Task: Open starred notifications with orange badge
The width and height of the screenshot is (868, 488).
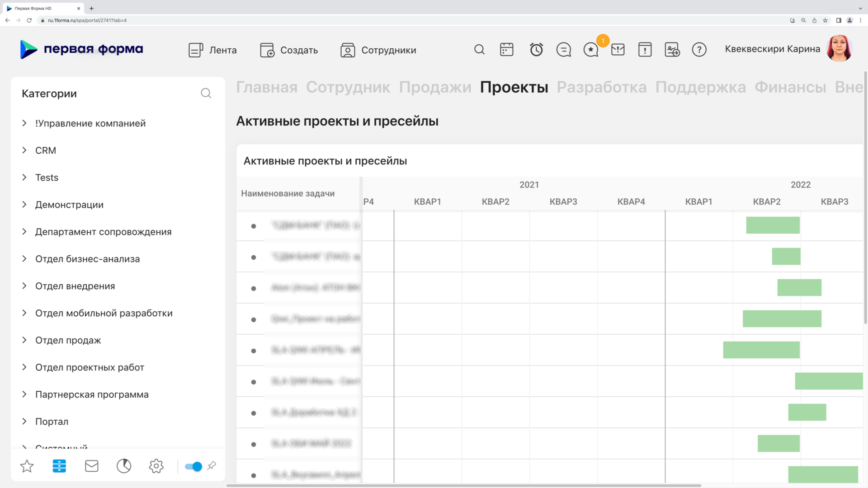Action: coord(591,50)
